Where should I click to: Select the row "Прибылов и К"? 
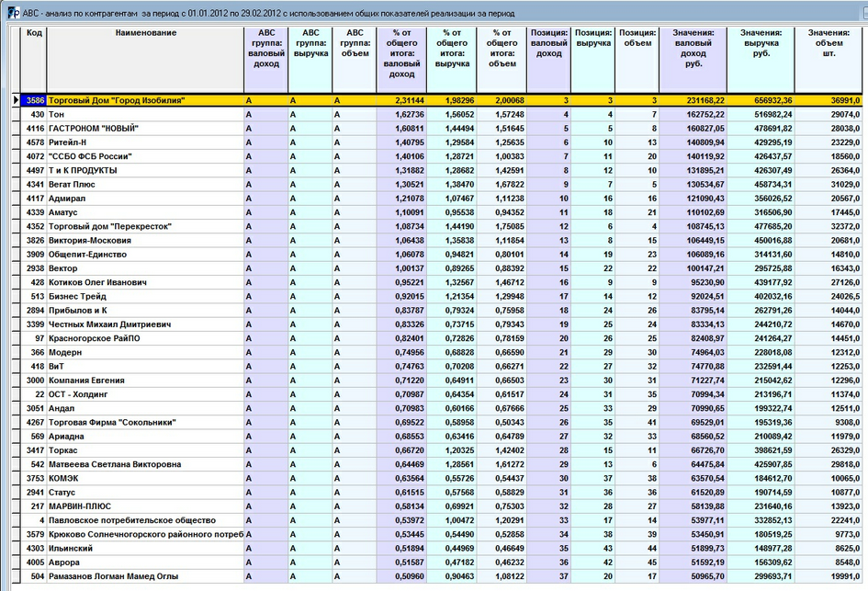click(441, 310)
